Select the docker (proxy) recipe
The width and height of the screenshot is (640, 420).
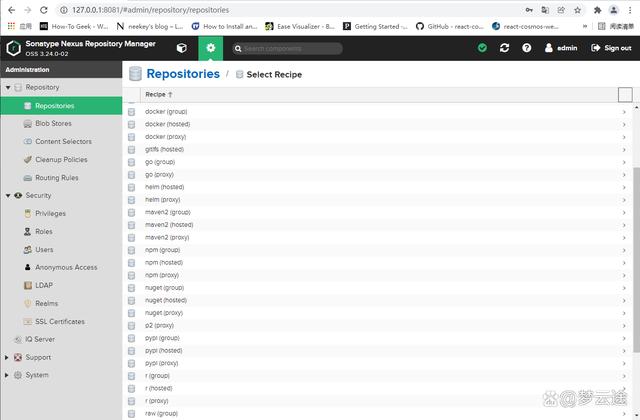(x=378, y=137)
